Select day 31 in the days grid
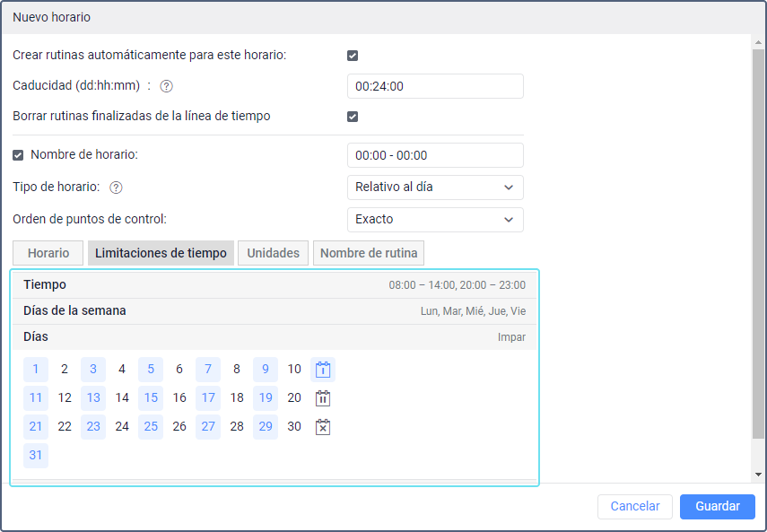Image resolution: width=767 pixels, height=532 pixels. [36, 455]
